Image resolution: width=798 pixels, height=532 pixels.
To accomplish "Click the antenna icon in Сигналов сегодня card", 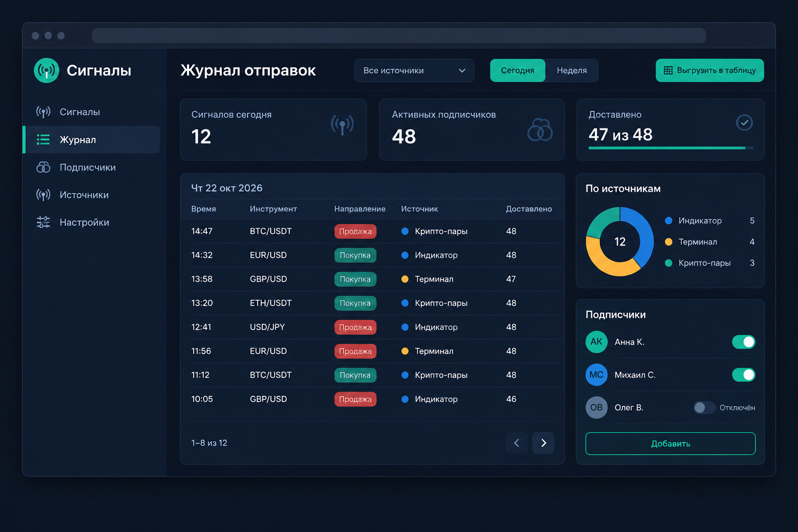I will [x=342, y=125].
